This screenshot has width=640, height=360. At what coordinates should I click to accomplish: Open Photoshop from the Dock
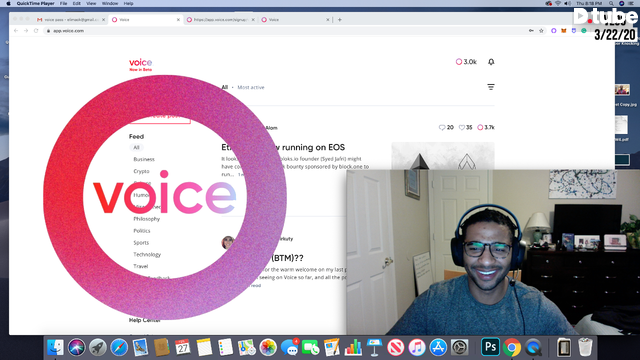click(490, 348)
